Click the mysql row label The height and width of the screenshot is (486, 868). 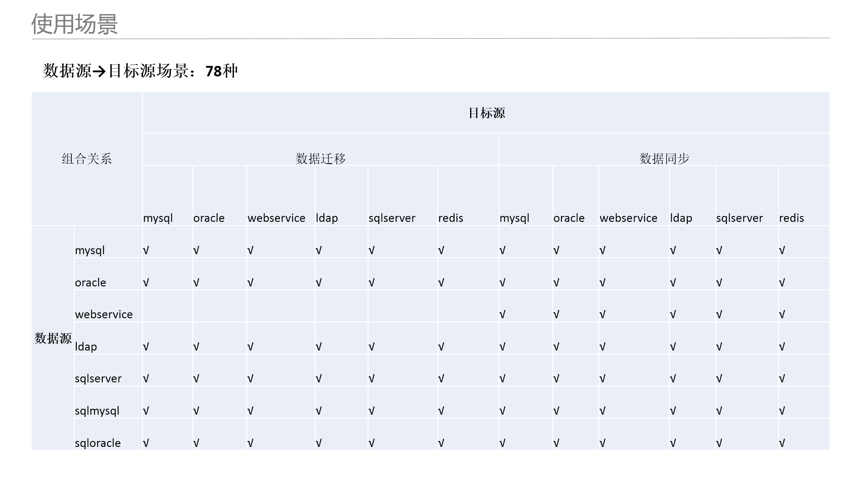pos(90,251)
